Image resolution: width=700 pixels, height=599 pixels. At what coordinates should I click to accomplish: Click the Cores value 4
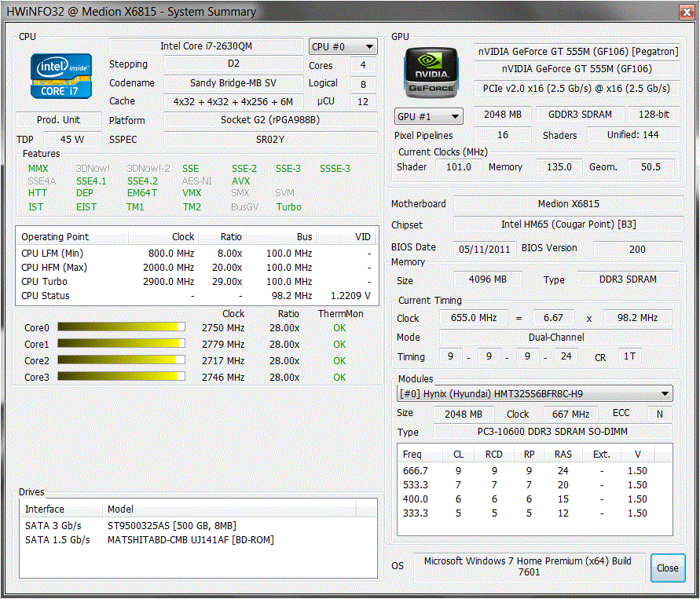click(x=363, y=65)
